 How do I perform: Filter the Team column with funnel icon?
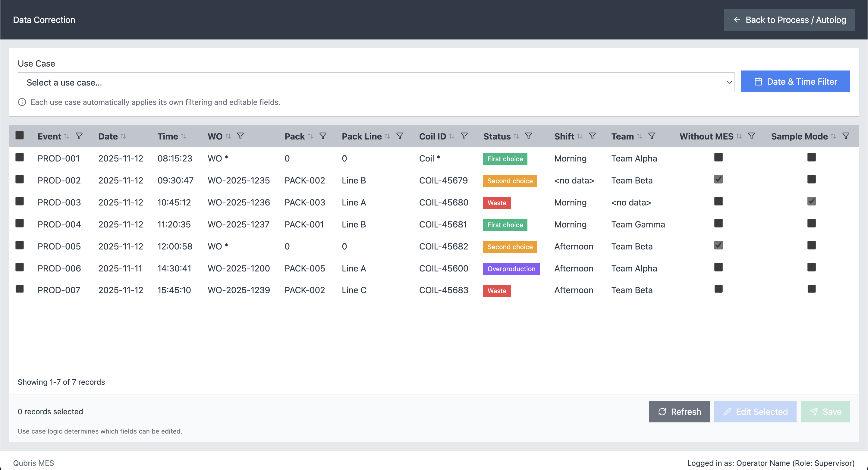point(652,136)
